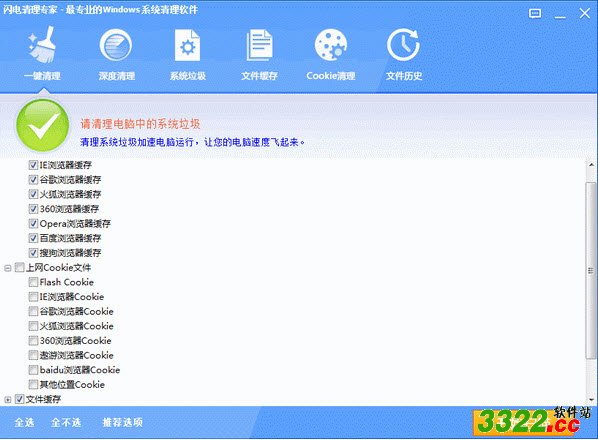Click the feedback message icon in title bar

pyautogui.click(x=535, y=14)
